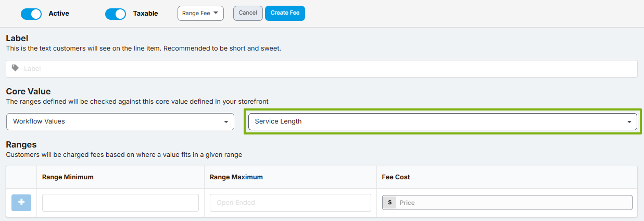
Task: Cancel the fee creation
Action: [248, 13]
